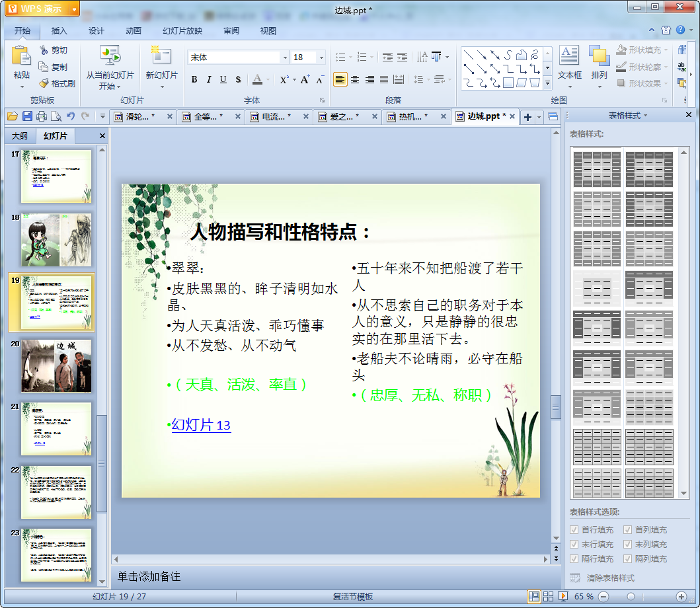Center align text in paragraph group
This screenshot has height=608, width=700.
click(355, 79)
